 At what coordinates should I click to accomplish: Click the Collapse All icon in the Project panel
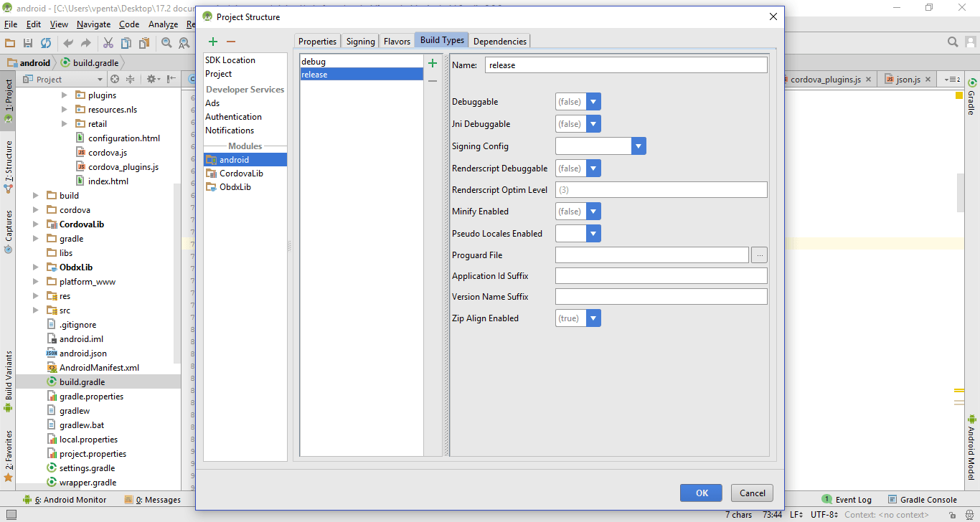pos(130,80)
